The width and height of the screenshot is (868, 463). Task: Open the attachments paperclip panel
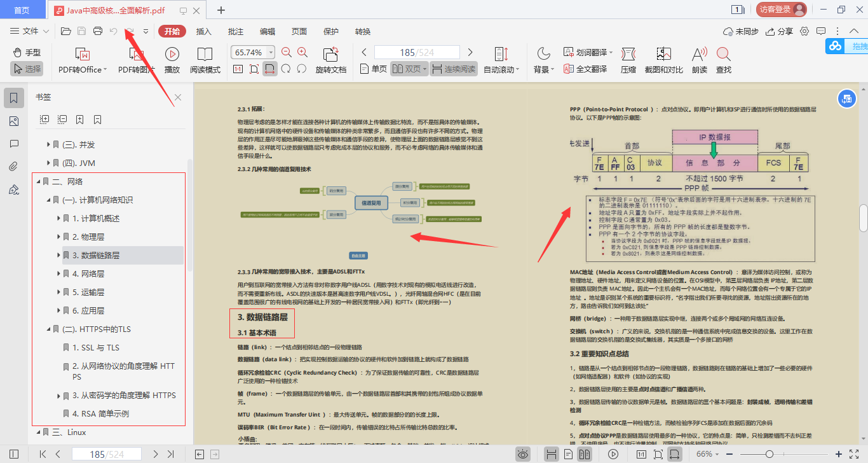coord(15,167)
